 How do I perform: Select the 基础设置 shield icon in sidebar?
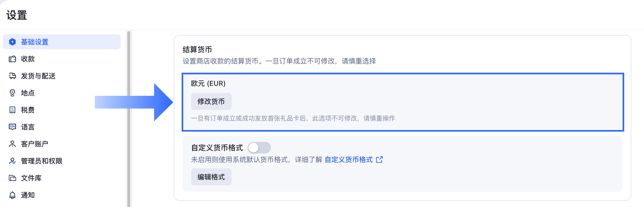click(12, 42)
